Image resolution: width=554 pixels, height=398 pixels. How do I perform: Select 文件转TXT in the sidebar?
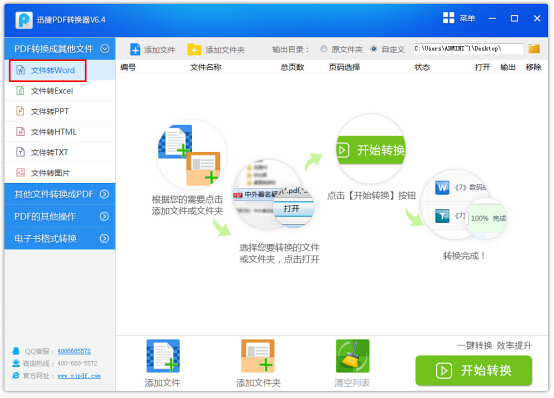[x=60, y=152]
